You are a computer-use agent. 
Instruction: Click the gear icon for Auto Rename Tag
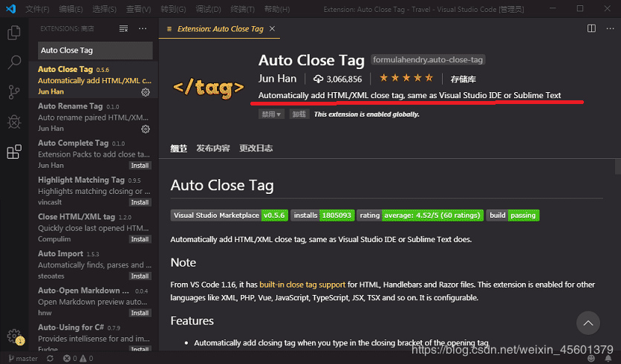[146, 129]
